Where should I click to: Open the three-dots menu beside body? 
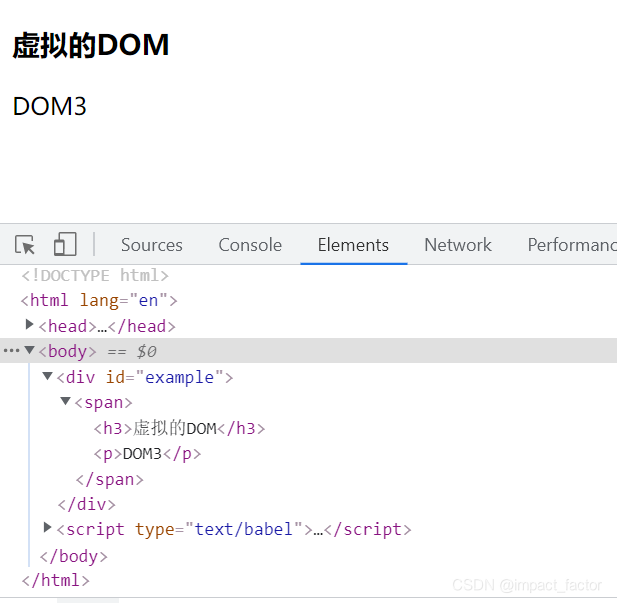[11, 350]
